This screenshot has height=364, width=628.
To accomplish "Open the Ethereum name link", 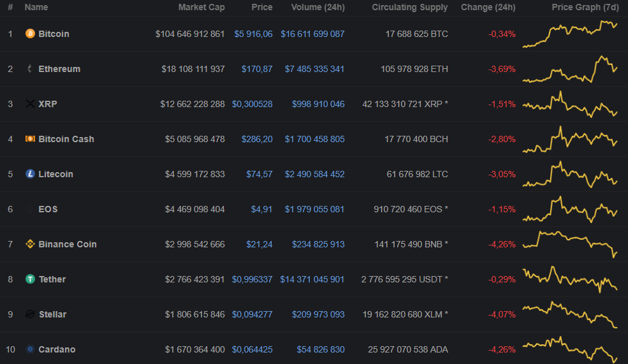I will tap(59, 69).
